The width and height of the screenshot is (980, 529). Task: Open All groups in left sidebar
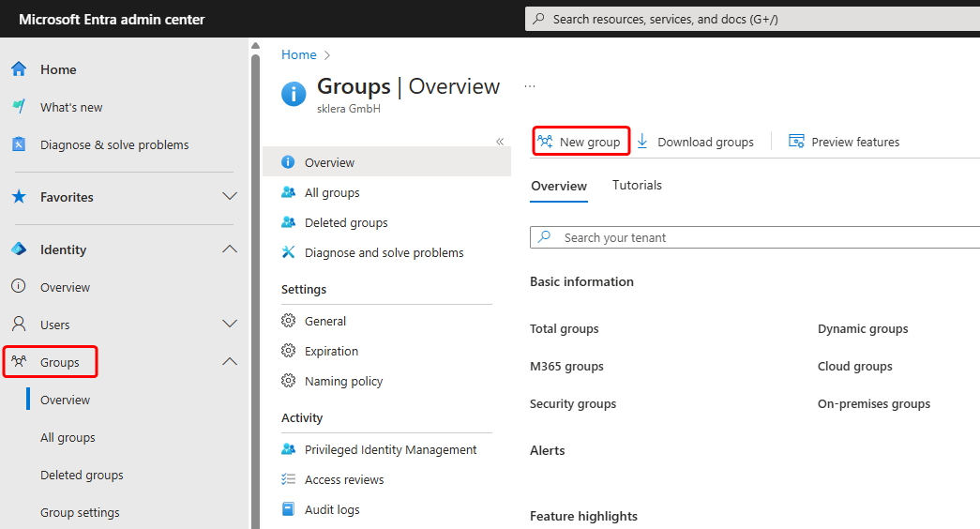(68, 437)
